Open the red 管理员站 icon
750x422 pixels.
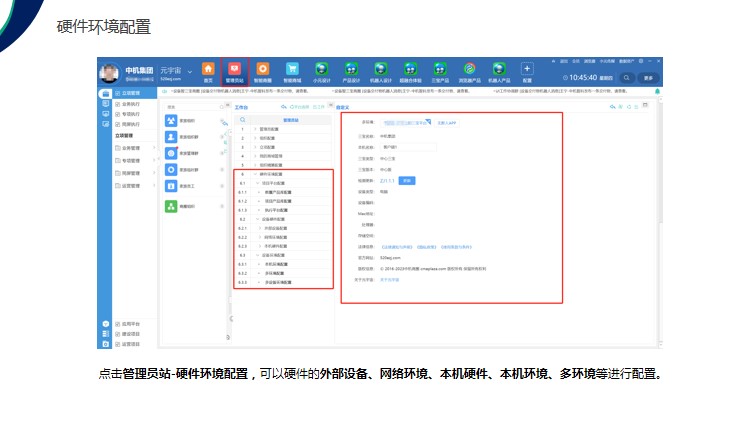(234, 69)
